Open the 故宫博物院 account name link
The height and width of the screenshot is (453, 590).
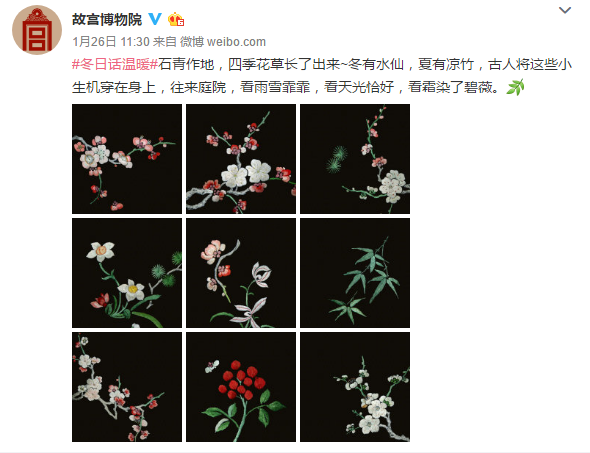(x=107, y=19)
